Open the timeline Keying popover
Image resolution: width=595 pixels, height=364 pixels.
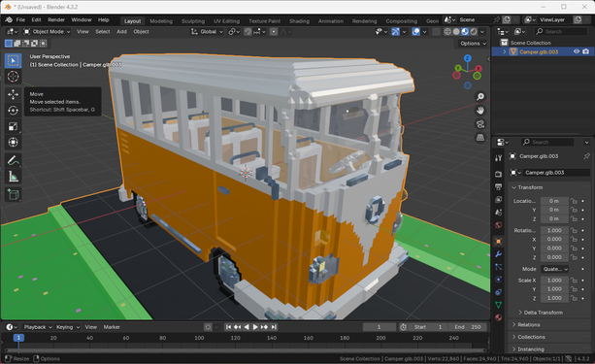pos(68,327)
